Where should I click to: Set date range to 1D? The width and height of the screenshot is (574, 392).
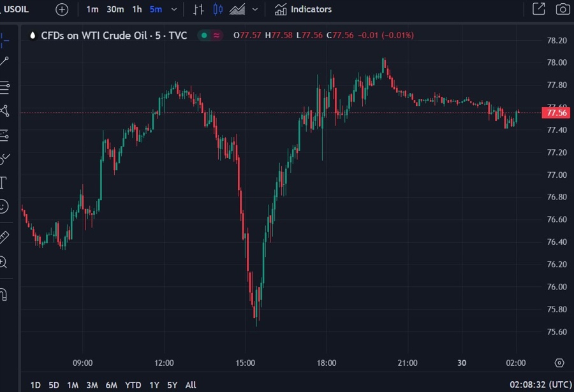coord(36,385)
